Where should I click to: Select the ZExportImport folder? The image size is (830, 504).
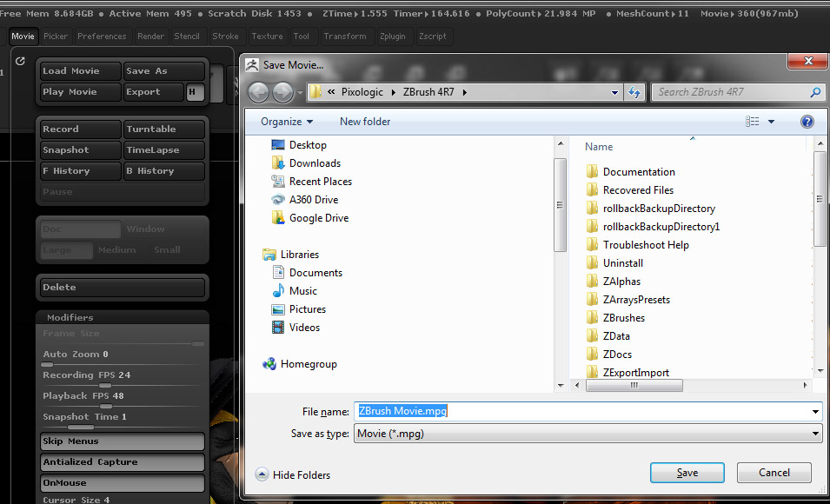627,372
